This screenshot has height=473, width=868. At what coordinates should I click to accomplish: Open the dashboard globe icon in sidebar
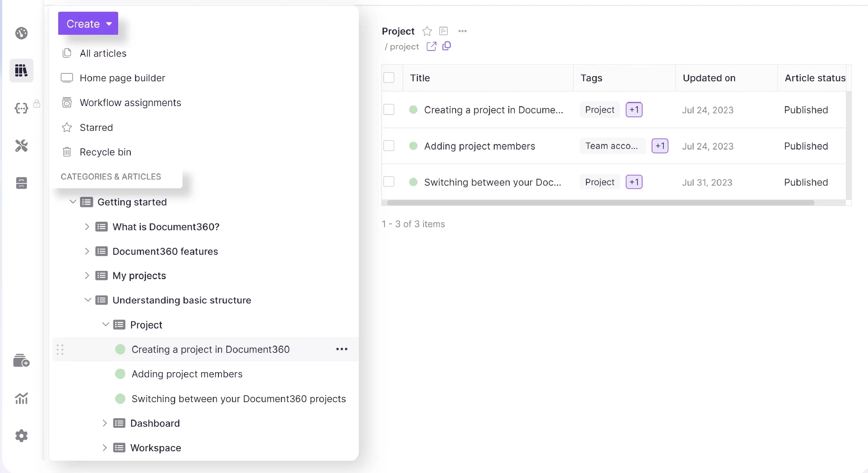click(21, 33)
